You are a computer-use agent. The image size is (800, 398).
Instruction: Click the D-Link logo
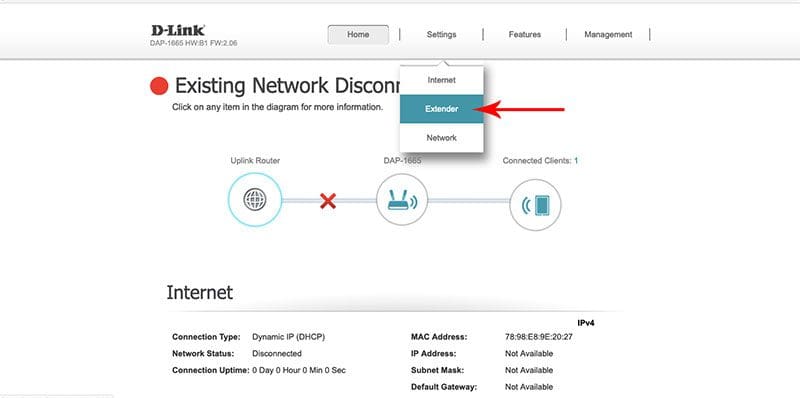click(x=178, y=30)
